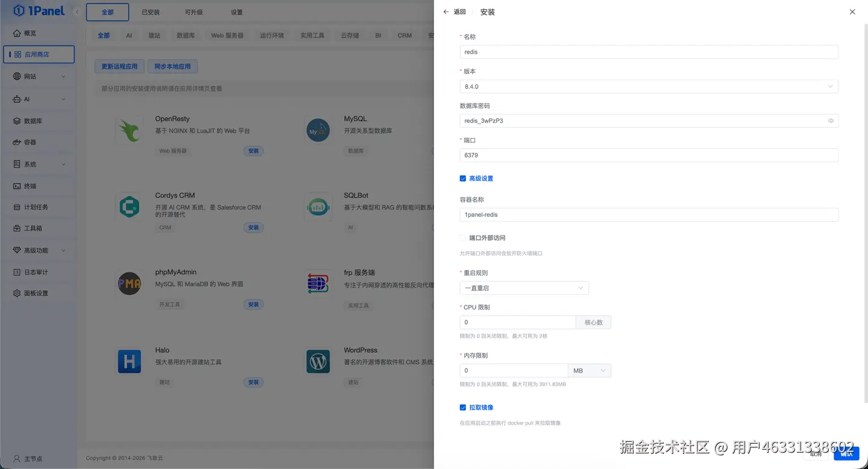Filter apps by Web 服务器 category
Viewport: 868px width, 469px height.
coord(227,36)
